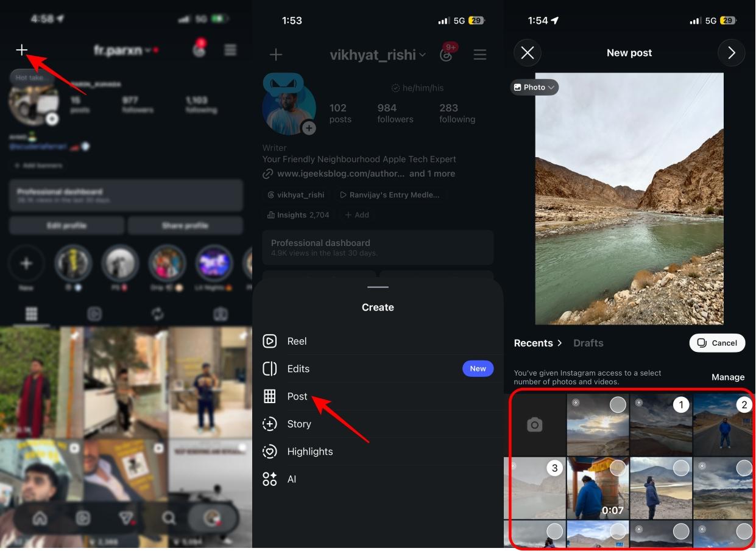Choose Story from the Create menu
This screenshot has width=756, height=551.
tap(378, 424)
